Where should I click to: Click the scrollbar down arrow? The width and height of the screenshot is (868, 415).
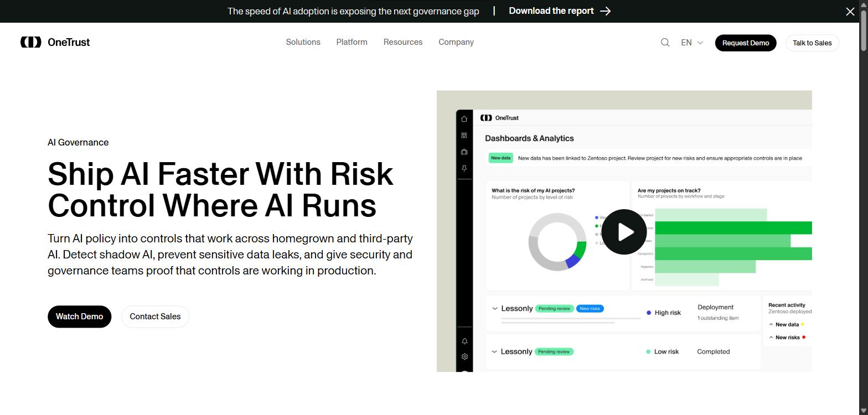click(863, 411)
